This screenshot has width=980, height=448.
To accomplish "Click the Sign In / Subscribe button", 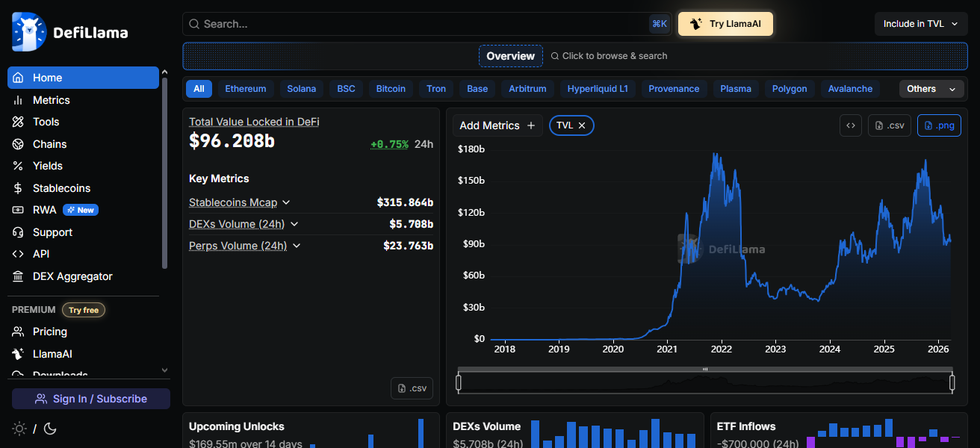I will click(91, 399).
